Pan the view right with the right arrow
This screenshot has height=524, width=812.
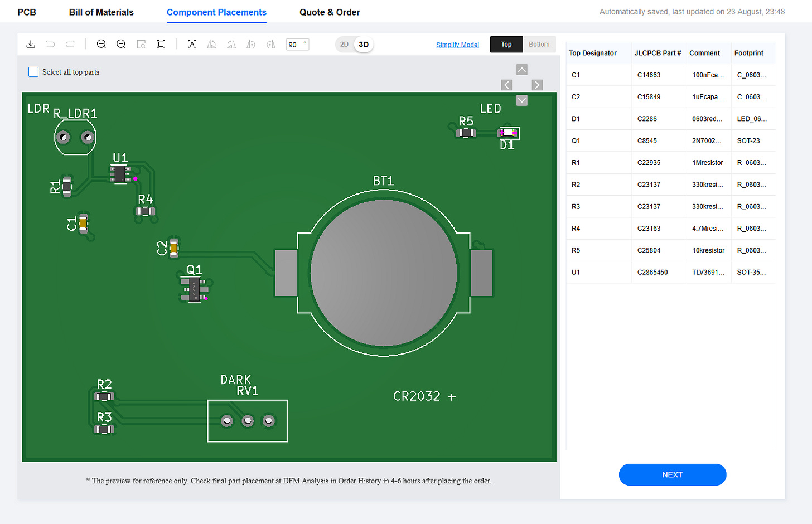point(537,85)
